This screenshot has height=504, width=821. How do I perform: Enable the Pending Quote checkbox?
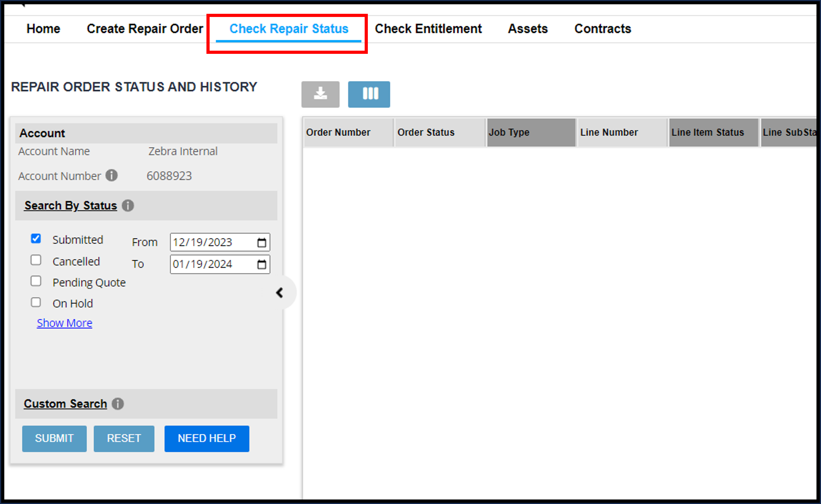click(x=37, y=282)
